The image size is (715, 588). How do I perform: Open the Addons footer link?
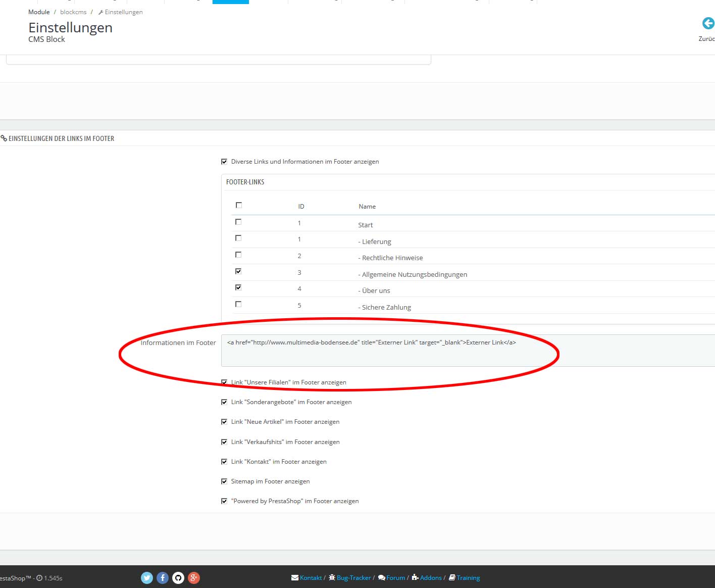(431, 578)
